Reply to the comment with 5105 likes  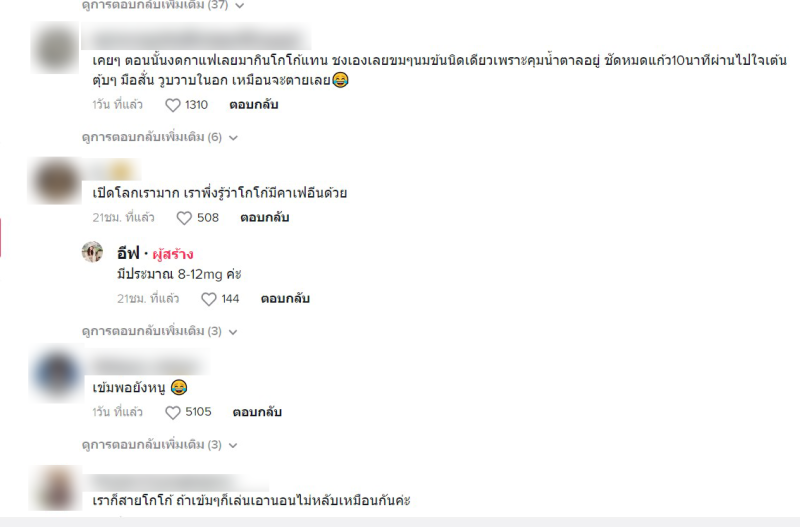click(257, 412)
